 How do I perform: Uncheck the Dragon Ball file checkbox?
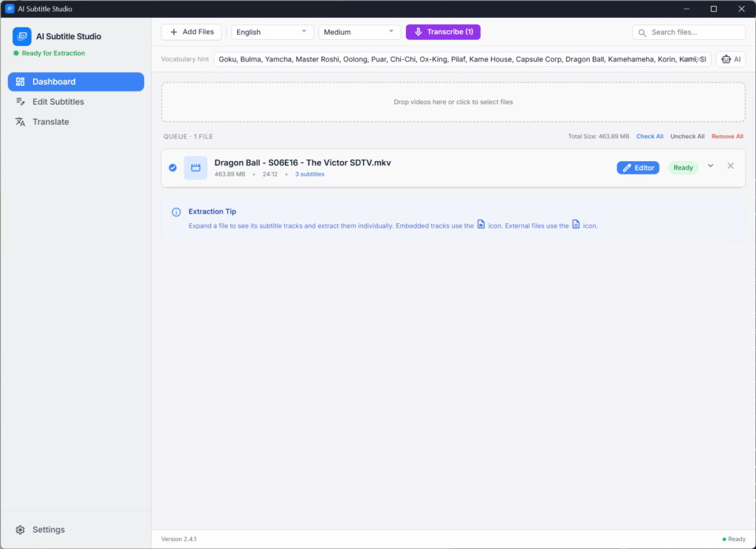click(x=173, y=168)
